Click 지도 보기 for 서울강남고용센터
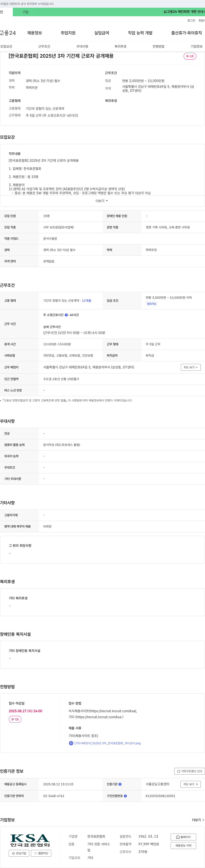The image size is (205, 868). [190, 784]
